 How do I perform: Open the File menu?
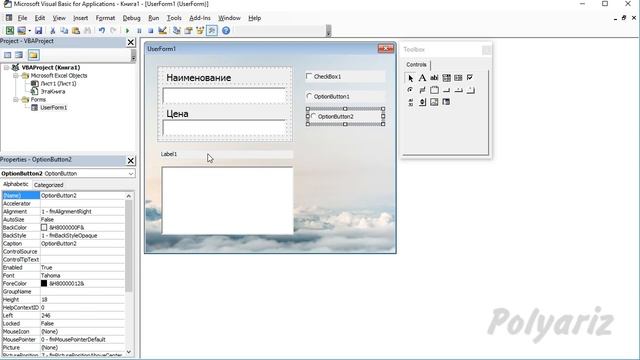point(22,18)
